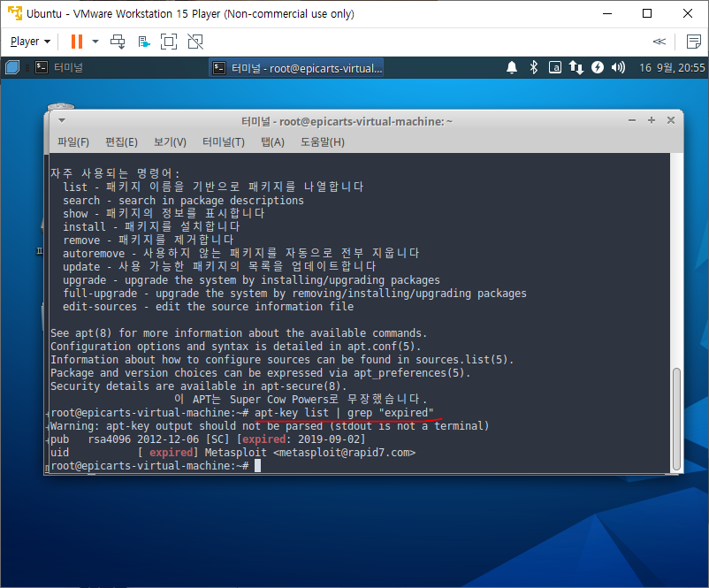Expand the power options arrow beside pause
The height and width of the screenshot is (588, 709).
coord(95,42)
